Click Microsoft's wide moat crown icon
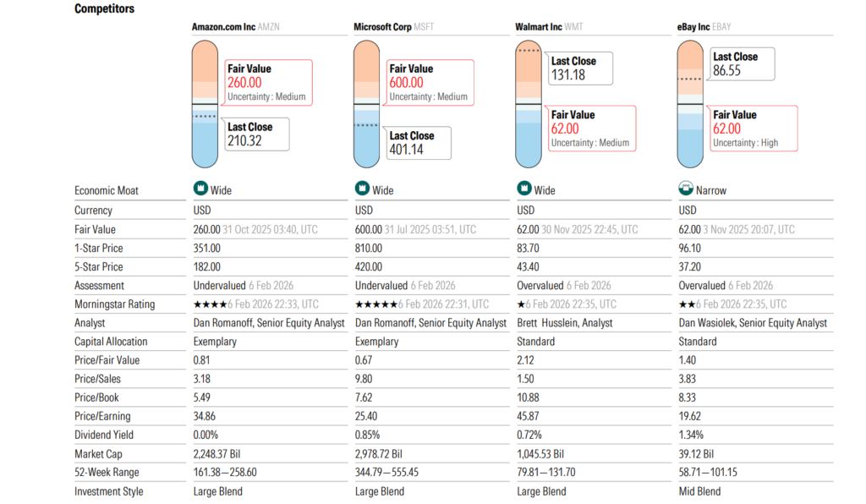This screenshot has height=504, width=866. tap(362, 189)
